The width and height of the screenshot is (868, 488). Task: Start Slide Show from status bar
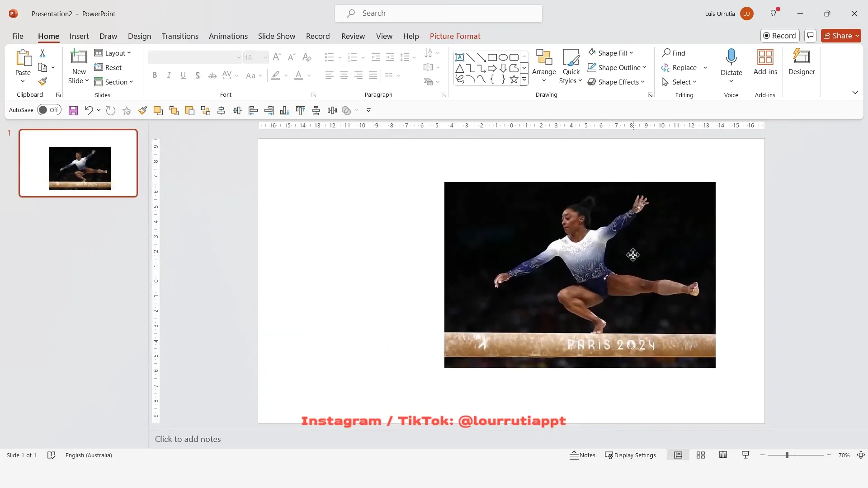click(x=745, y=455)
